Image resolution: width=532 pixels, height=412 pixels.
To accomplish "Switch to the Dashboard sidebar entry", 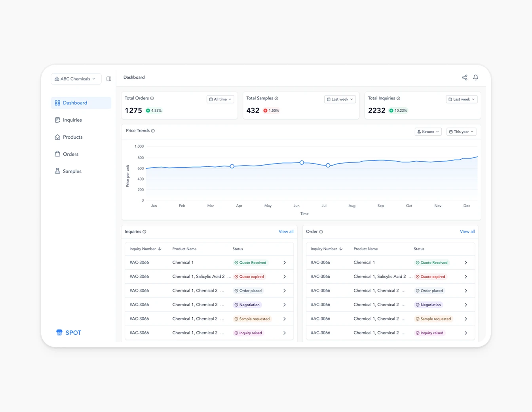I will point(75,103).
